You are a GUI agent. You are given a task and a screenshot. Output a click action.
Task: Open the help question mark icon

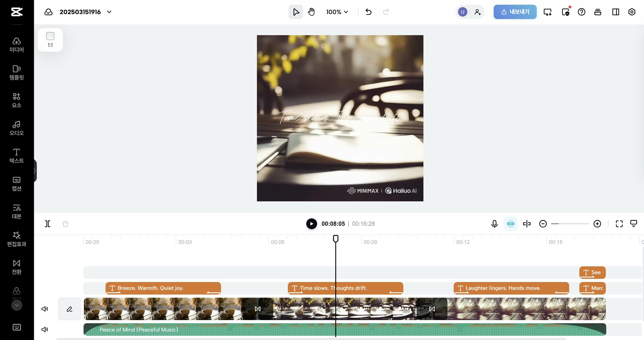[x=581, y=12]
